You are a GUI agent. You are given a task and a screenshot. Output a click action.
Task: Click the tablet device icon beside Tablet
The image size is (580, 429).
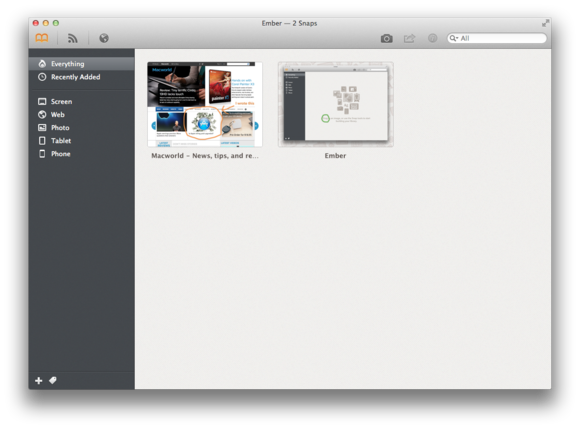click(42, 141)
